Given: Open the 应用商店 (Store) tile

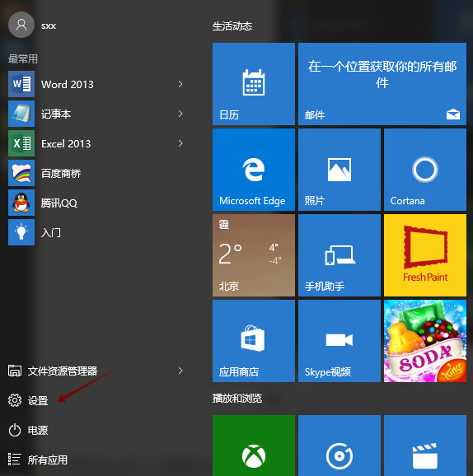Looking at the screenshot, I should (254, 341).
